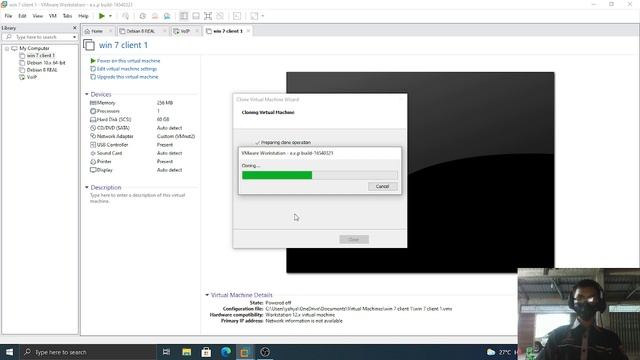Open the Help menu
640x360 pixels.
83,16
